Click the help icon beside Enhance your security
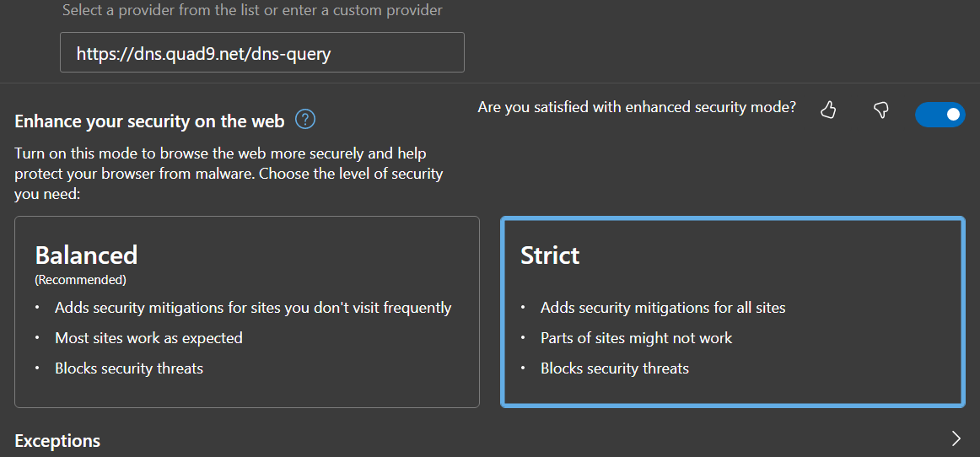Screen dimensions: 980x457 (305, 120)
